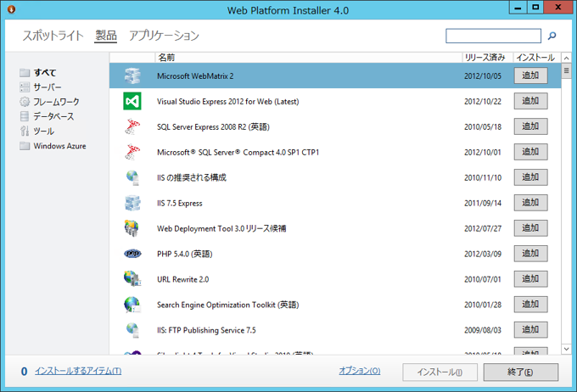
Task: Click the Web Platform Installer title bar icon
Action: pos(11,9)
